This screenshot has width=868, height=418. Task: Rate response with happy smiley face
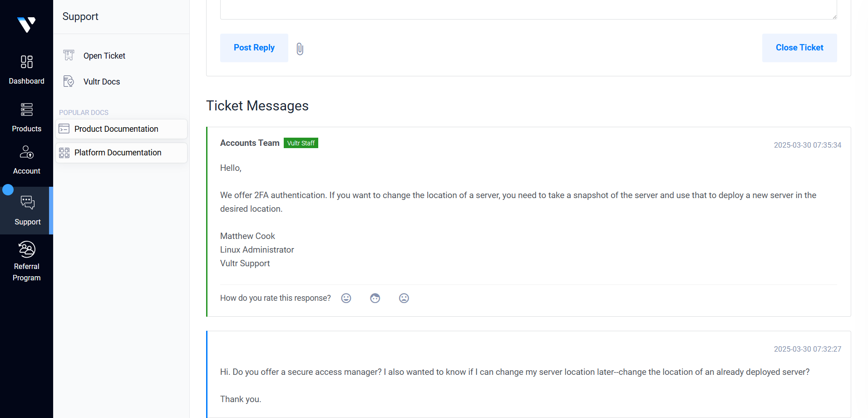click(x=346, y=298)
